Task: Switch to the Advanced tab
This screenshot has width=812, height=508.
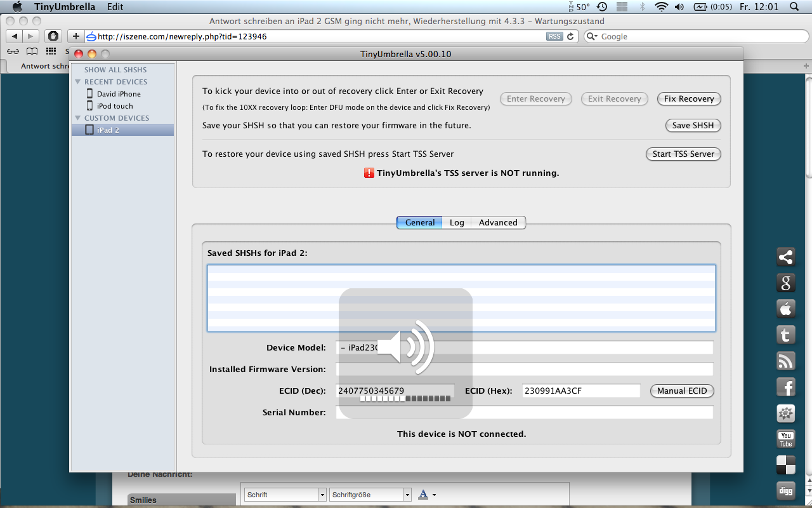Action: pos(498,223)
